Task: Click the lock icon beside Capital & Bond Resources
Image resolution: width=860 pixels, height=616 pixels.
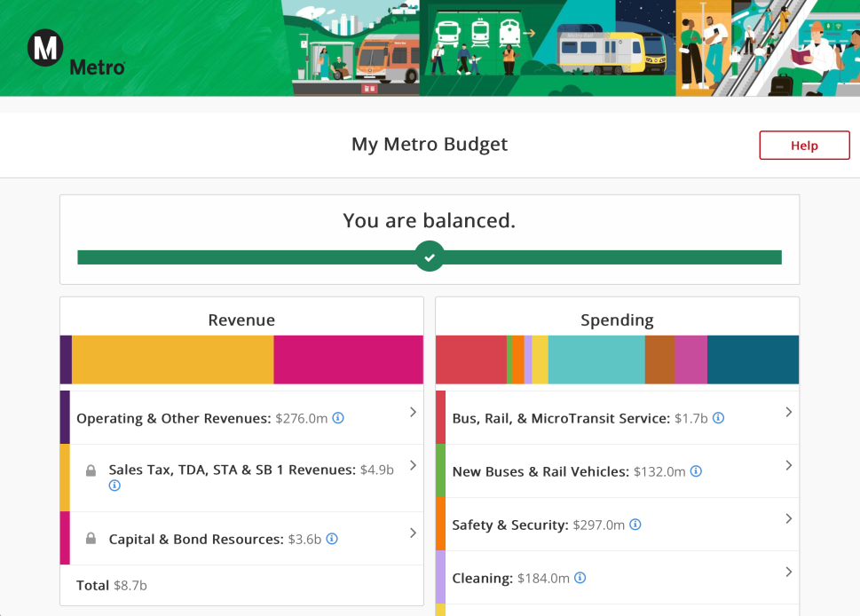Action: 91,539
